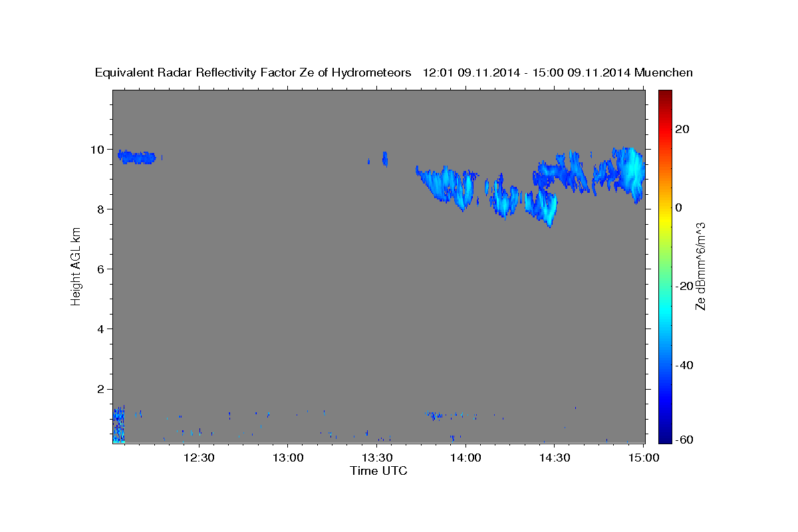Click the colorbar label '0'
Viewport: 798px width, 532px height.
[678, 207]
